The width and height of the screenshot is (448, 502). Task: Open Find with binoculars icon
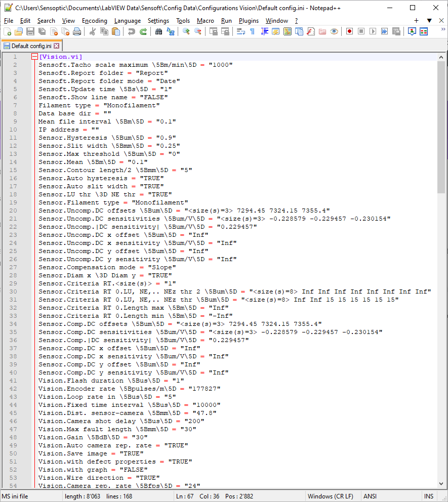coord(158,31)
